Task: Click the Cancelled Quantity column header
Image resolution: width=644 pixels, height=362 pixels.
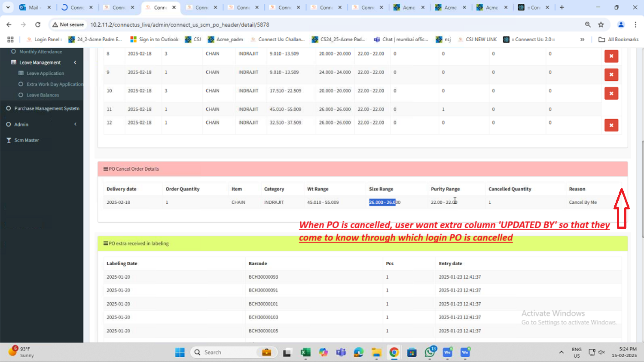Action: [x=510, y=189]
